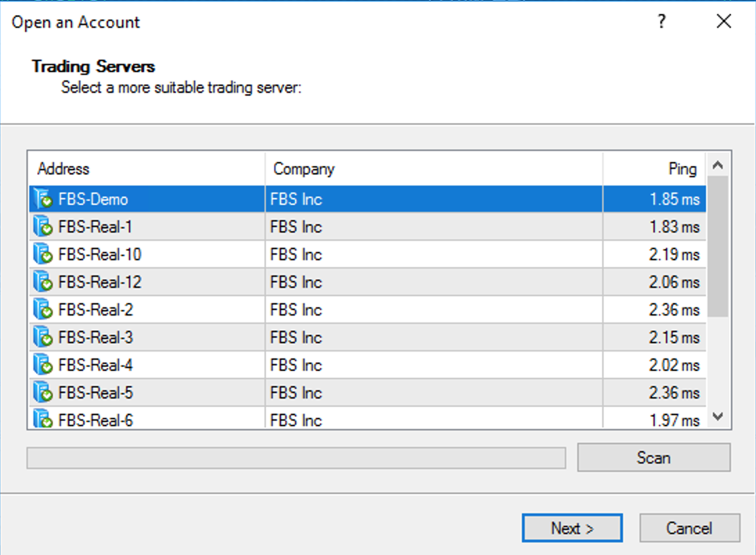Click FBS Inc company in FBS-Real-10 row
Viewport: 756px width, 555px height.
point(296,255)
